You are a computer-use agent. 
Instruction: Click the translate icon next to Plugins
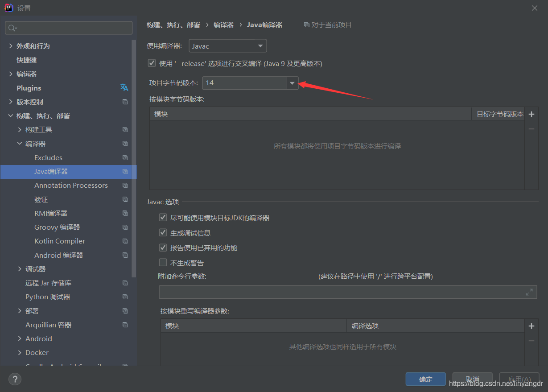click(124, 88)
